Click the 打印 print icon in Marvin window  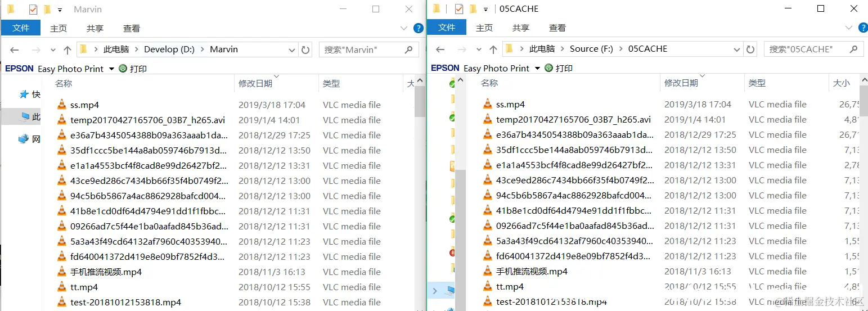pos(123,69)
